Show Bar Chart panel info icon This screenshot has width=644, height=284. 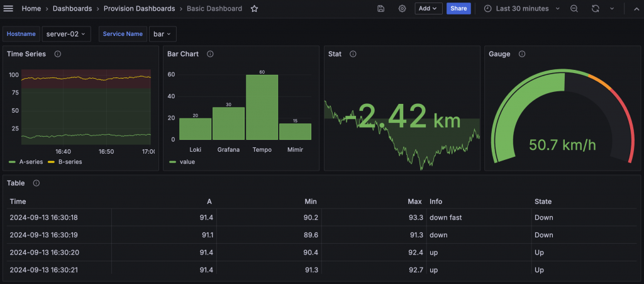click(210, 54)
